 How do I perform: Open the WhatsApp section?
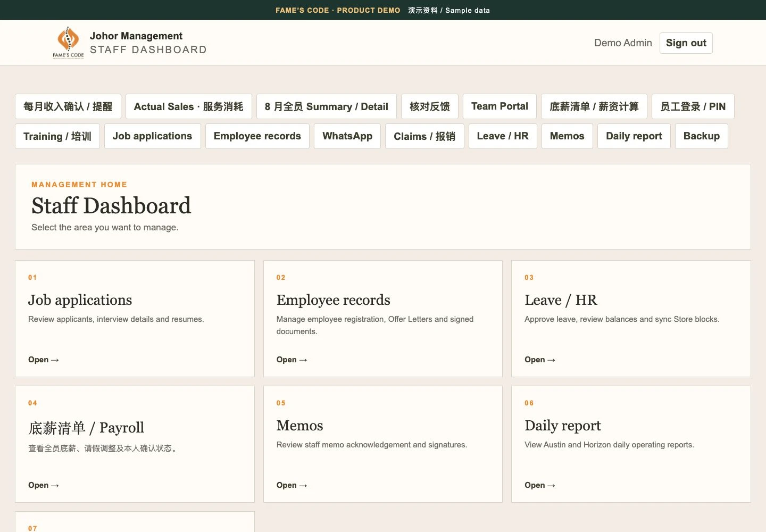(x=347, y=136)
